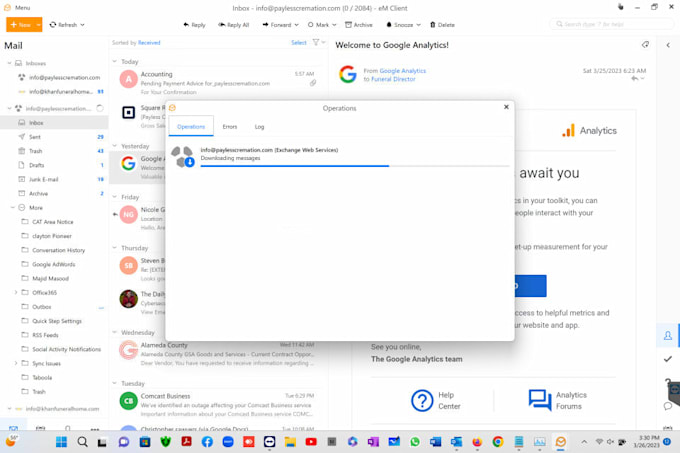Viewport: 680px width, 453px height.
Task: Open the Comcast Business email
Action: (x=218, y=404)
